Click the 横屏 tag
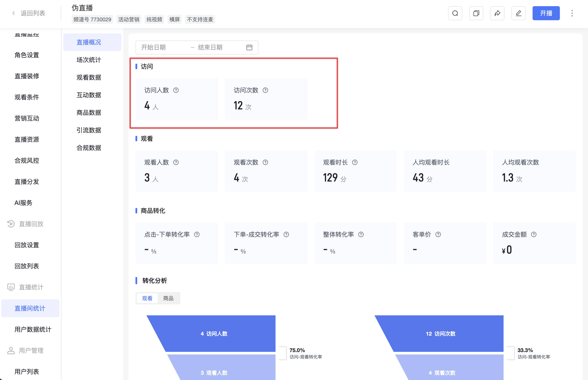 [175, 20]
